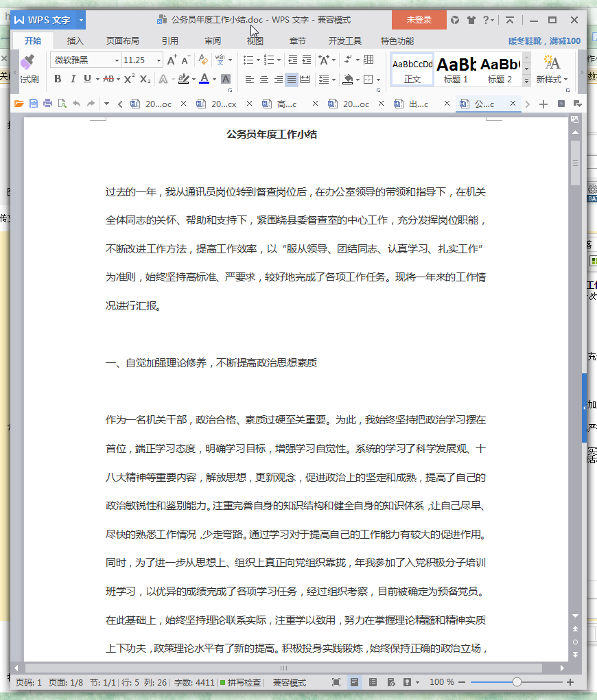The height and width of the screenshot is (700, 597).
Task: Print with the printer icon
Action: (47, 104)
